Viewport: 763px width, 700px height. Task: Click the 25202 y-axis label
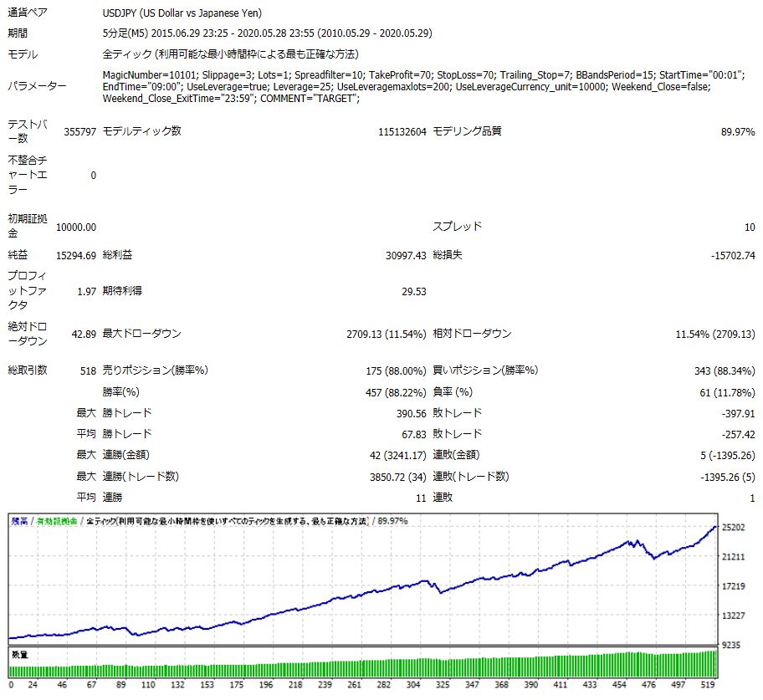[x=734, y=528]
